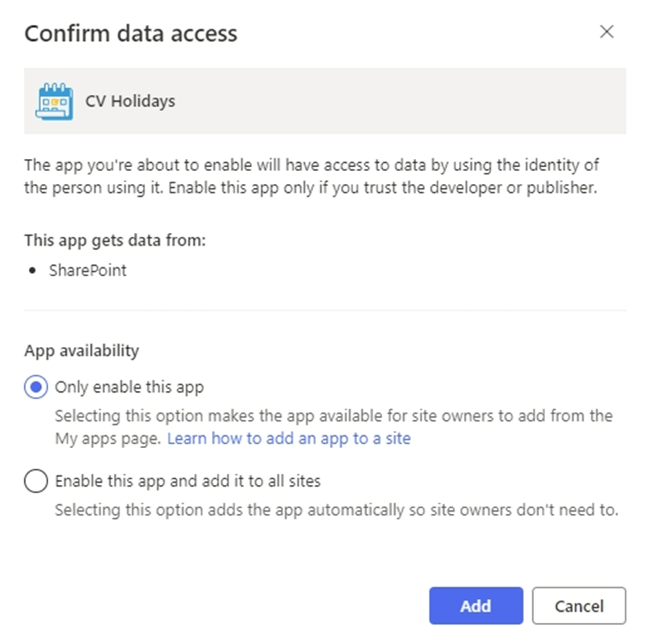Click the 'adds the app automatically' description text
651x644 pixels.
pyautogui.click(x=336, y=510)
